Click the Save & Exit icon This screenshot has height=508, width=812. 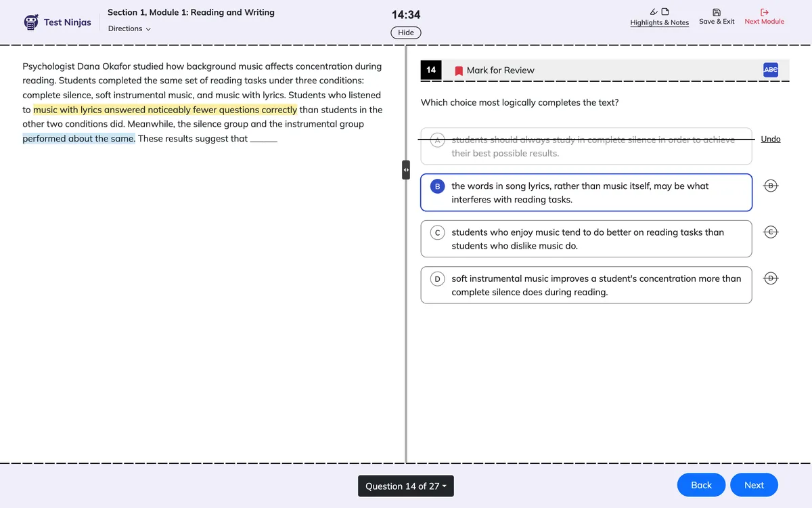coord(717,12)
